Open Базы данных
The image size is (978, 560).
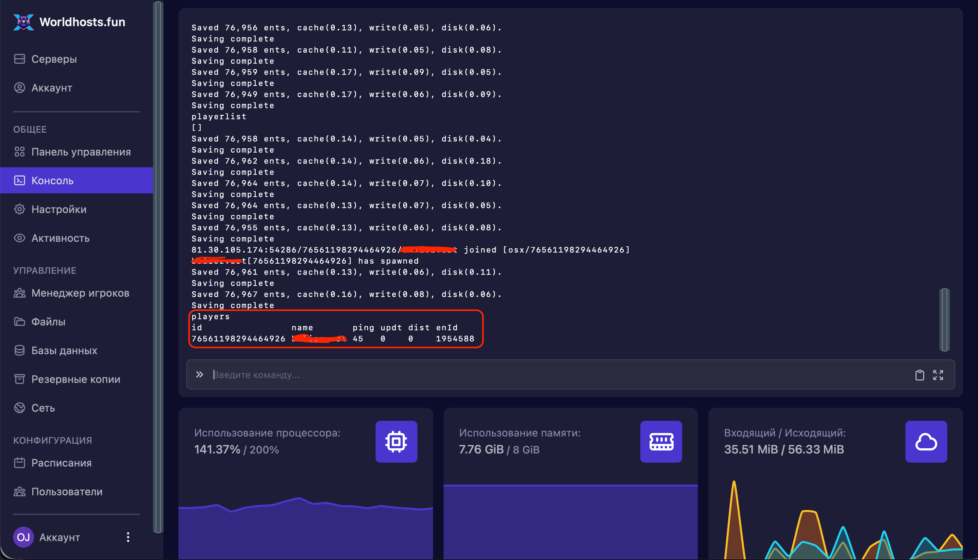pyautogui.click(x=76, y=350)
